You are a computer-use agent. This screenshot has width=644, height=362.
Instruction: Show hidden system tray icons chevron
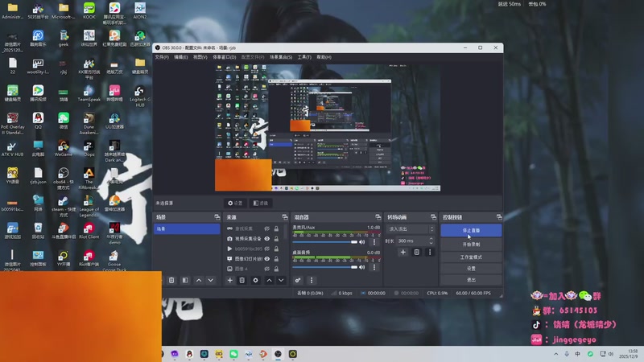pos(555,354)
